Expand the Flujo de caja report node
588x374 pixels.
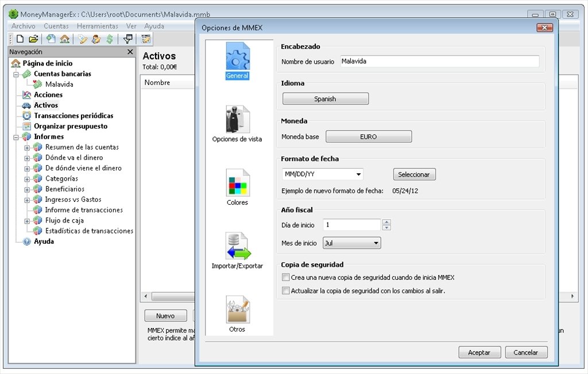click(x=27, y=221)
